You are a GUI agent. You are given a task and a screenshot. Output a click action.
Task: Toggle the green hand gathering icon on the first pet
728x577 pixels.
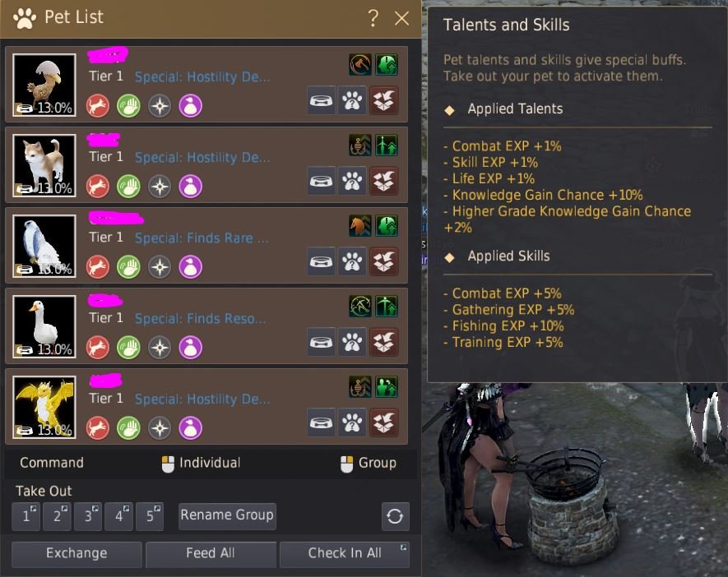(128, 106)
